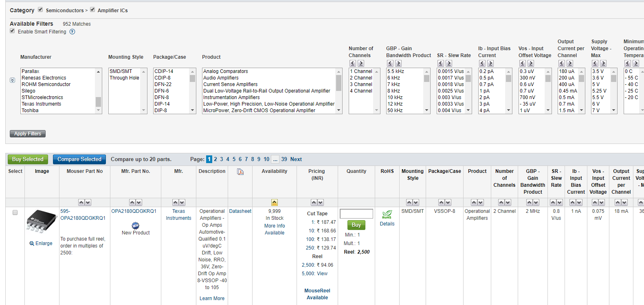Sort Mounting Style column ascending
This screenshot has width=644, height=305.
tap(409, 203)
